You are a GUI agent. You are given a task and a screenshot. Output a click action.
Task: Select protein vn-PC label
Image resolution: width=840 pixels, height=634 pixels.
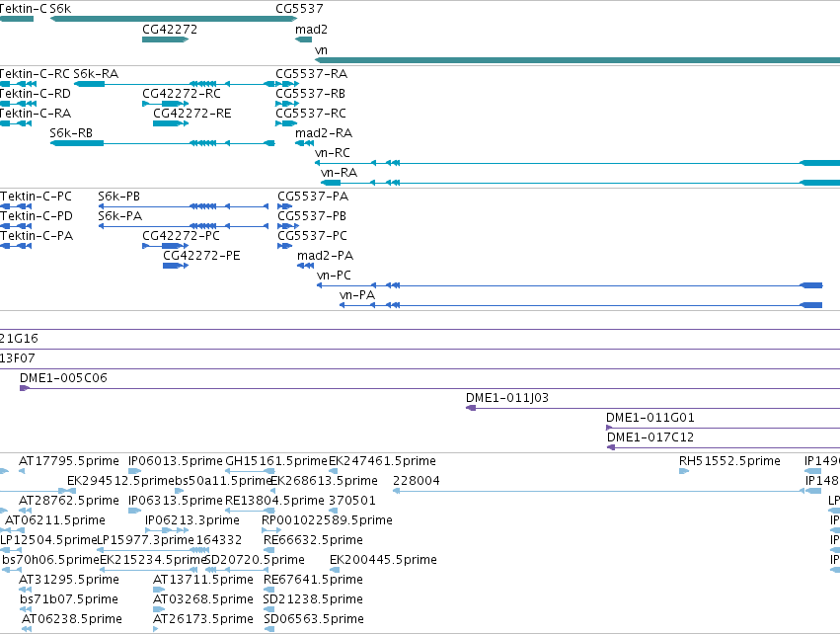click(x=334, y=276)
